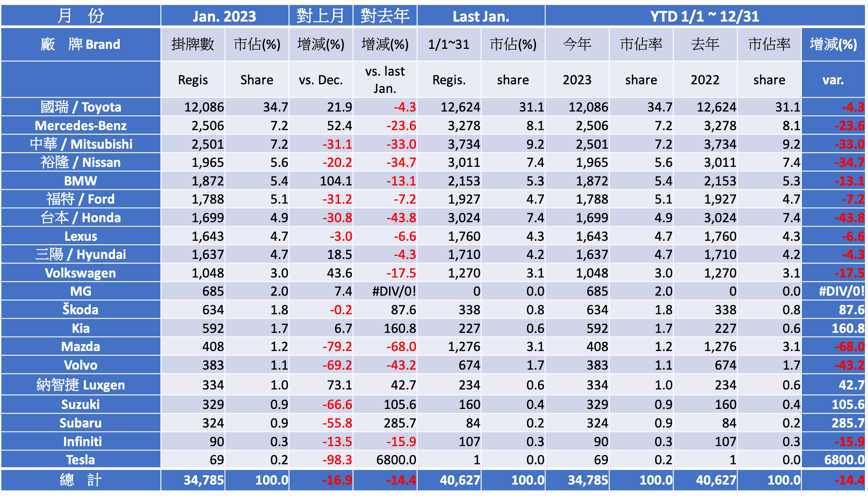The height and width of the screenshot is (498, 868).
Task: Select the vs. last Jan. subheader
Action: 385,80
